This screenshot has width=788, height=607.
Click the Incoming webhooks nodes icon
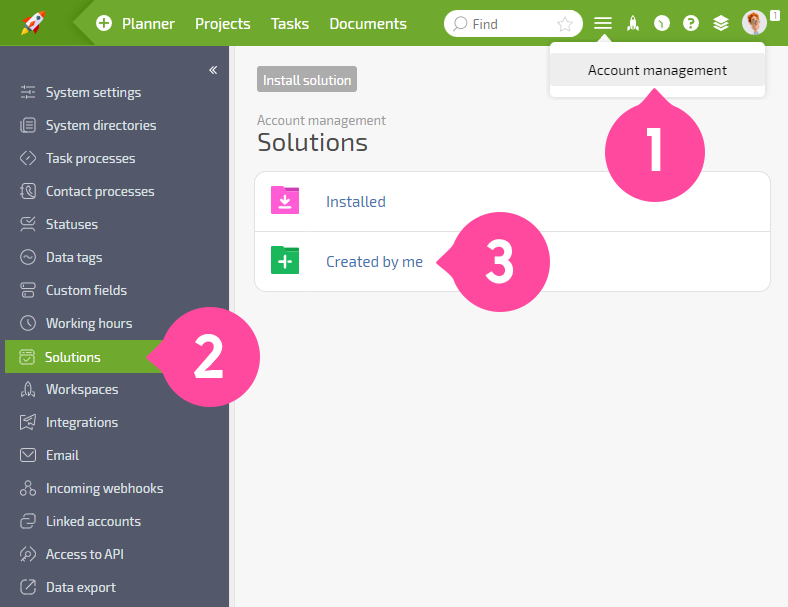[28, 488]
